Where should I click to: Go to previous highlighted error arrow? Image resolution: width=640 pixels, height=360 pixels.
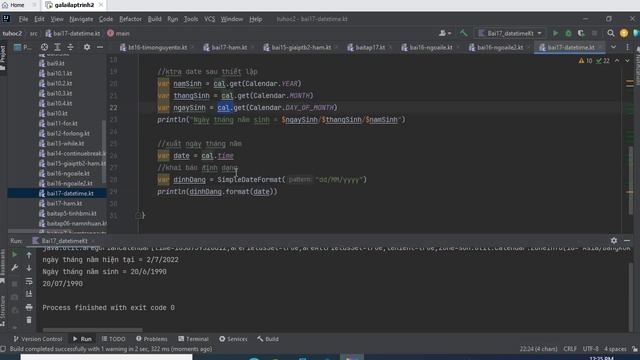coord(617,61)
